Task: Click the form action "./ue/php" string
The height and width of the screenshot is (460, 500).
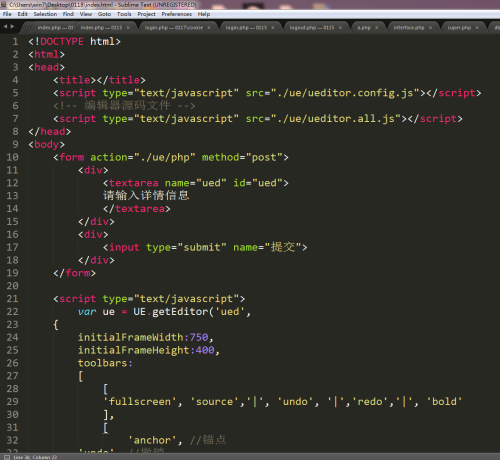Action: pyautogui.click(x=165, y=157)
